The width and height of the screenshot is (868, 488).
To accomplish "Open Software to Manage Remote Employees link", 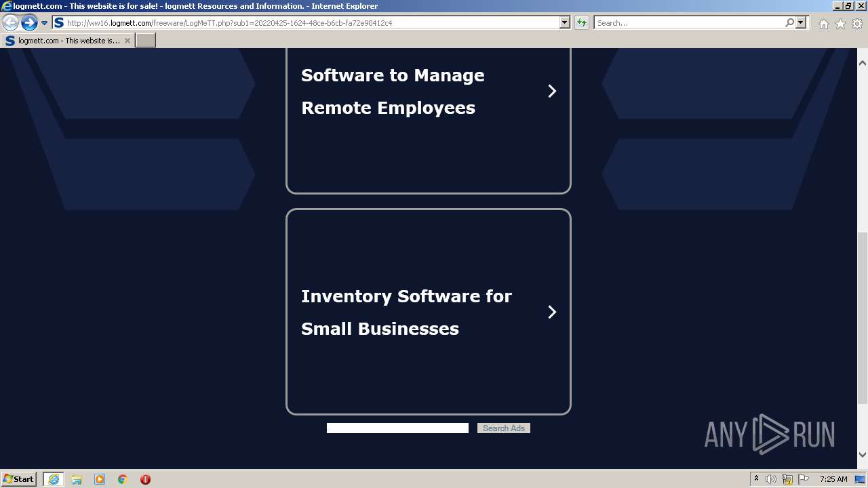I will point(393,91).
